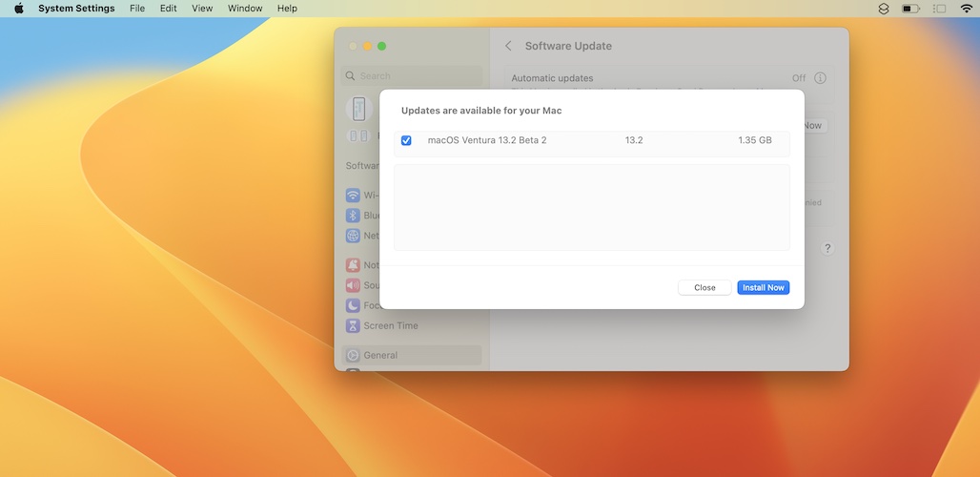Select Network globe icon in the sidebar

[353, 236]
